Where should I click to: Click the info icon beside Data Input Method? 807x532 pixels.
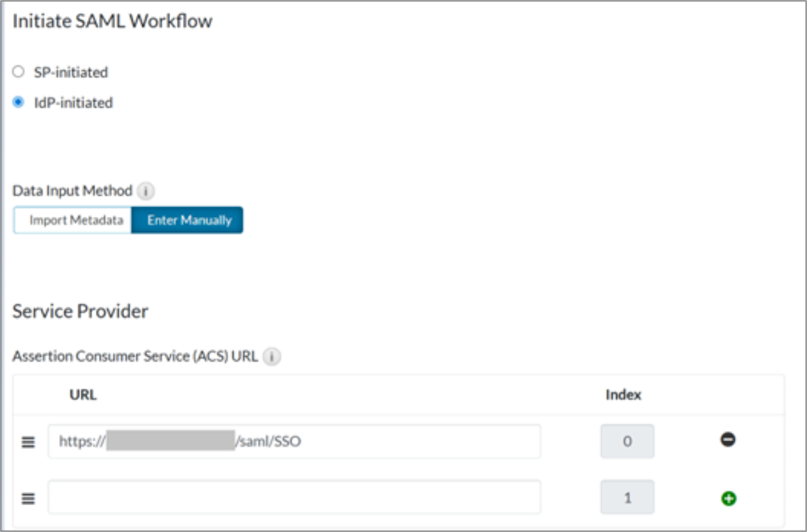click(x=146, y=191)
